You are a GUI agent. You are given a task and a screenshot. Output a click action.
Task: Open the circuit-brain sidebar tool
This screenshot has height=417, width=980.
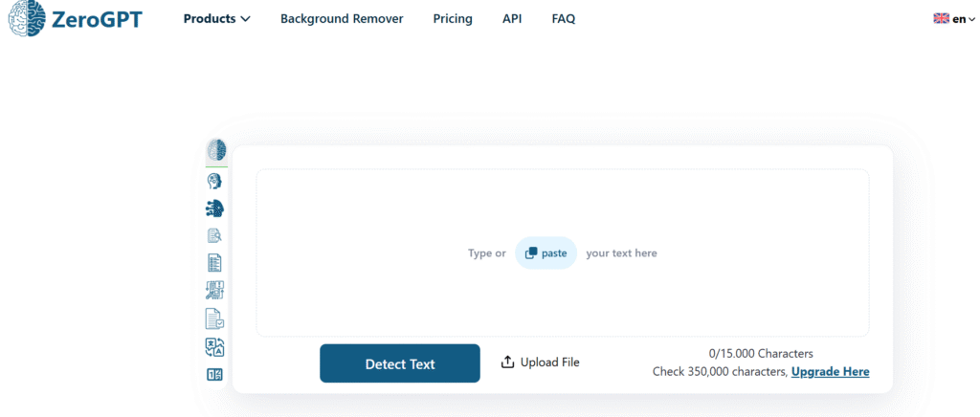[x=215, y=208]
